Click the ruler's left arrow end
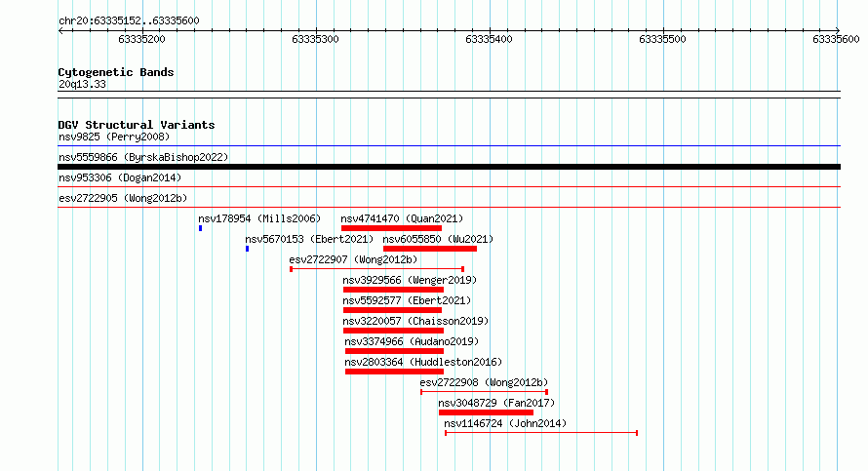The image size is (868, 471). [60, 31]
